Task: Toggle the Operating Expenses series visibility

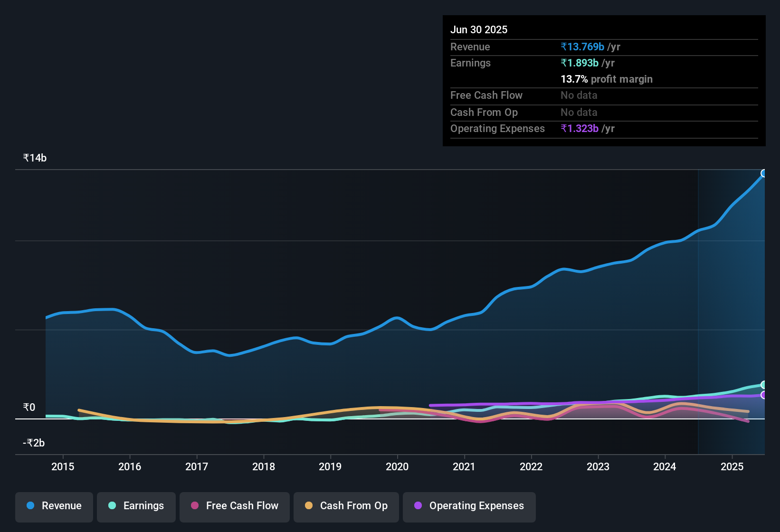Action: click(469, 506)
